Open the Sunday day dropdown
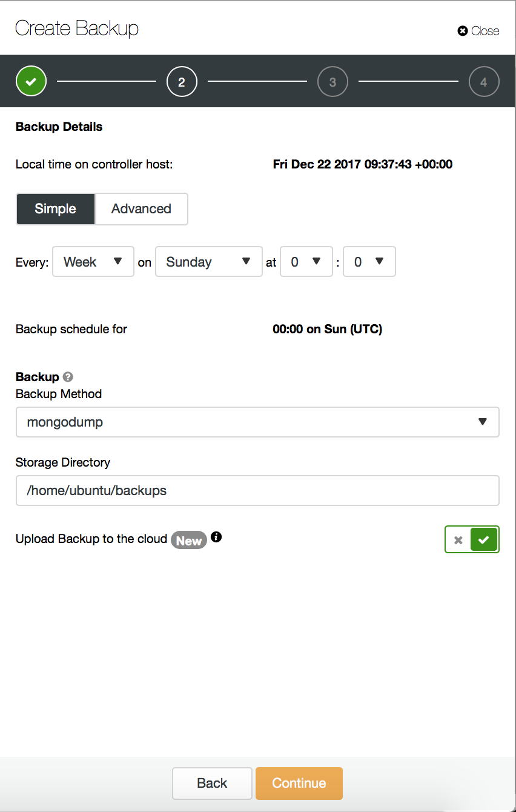Screen dimensions: 516x812 point(209,262)
